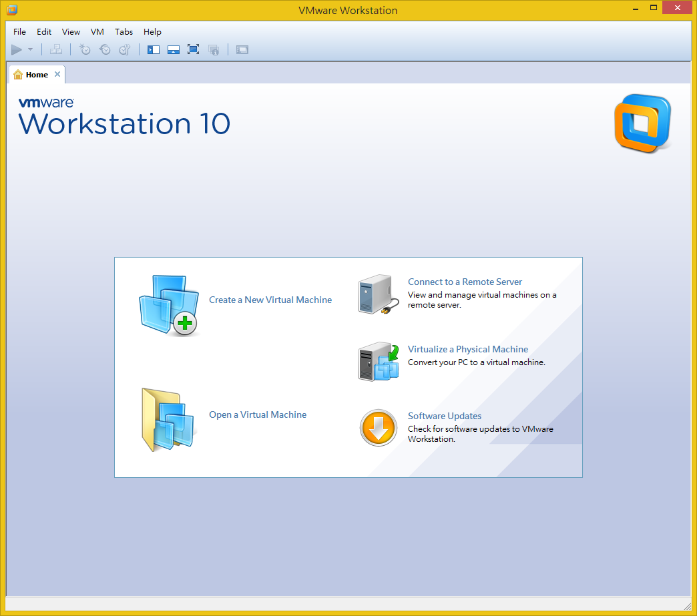Click the house icon on the Home tab

[18, 74]
